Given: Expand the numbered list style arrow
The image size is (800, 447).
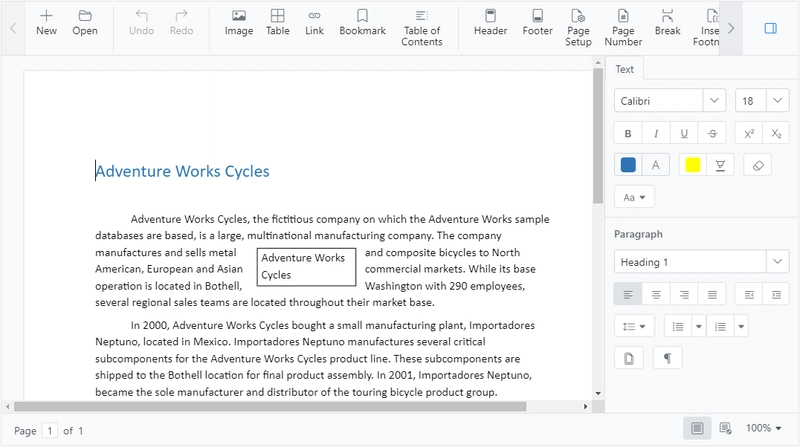Looking at the screenshot, I should coord(741,326).
